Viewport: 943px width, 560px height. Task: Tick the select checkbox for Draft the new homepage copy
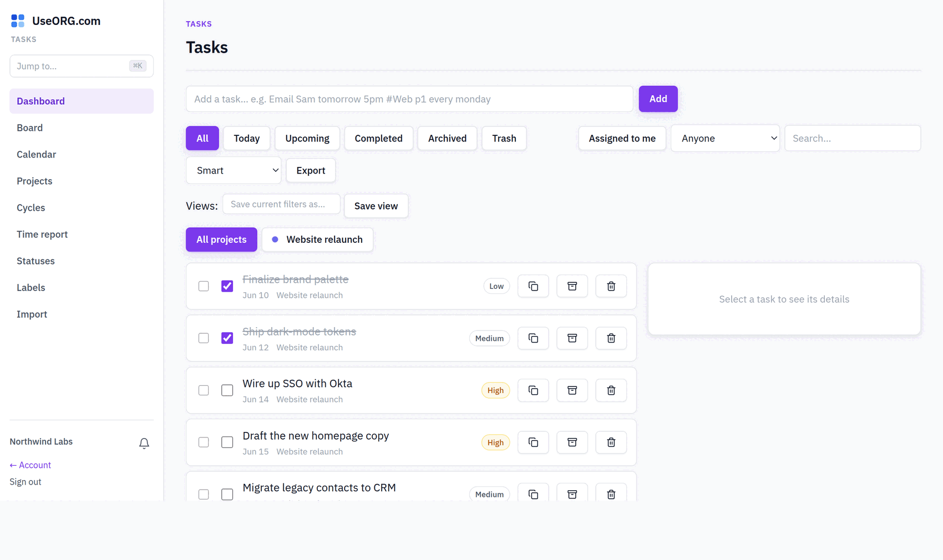[x=204, y=442]
